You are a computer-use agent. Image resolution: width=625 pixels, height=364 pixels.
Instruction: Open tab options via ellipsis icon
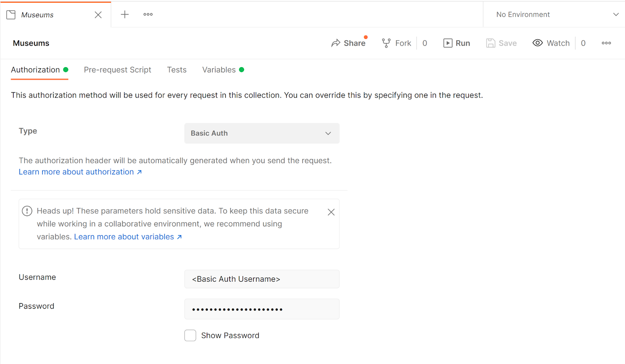coord(148,14)
